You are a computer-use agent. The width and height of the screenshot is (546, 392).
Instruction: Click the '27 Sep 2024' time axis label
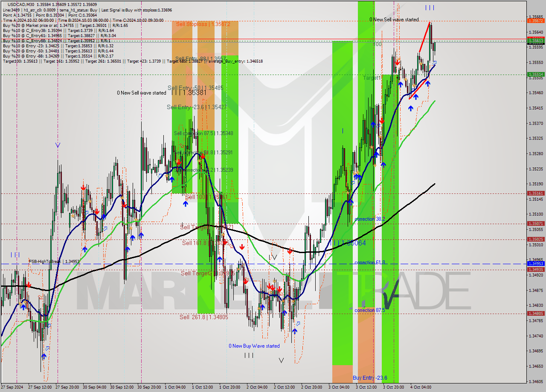(13, 387)
